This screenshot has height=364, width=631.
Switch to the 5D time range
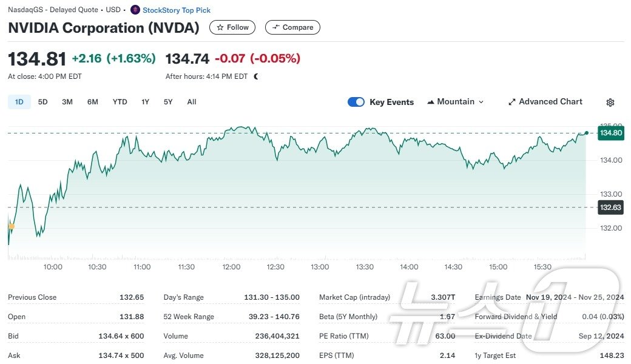pos(42,102)
